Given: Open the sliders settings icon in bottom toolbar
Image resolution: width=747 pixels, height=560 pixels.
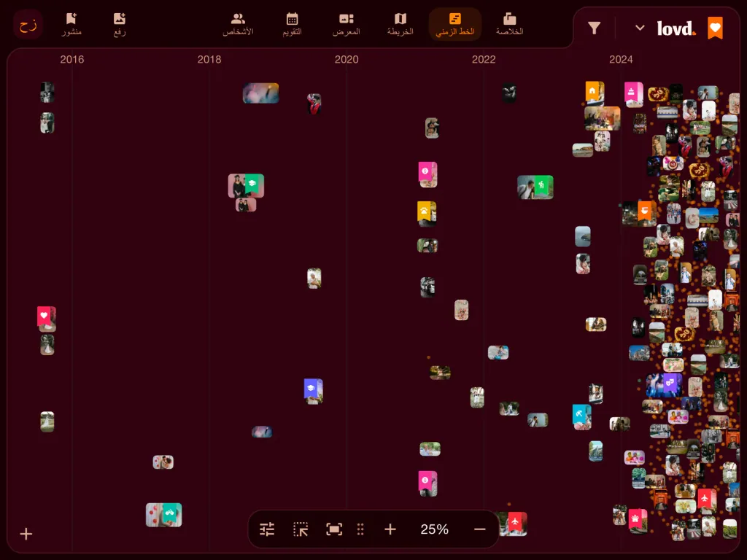Looking at the screenshot, I should (267, 529).
